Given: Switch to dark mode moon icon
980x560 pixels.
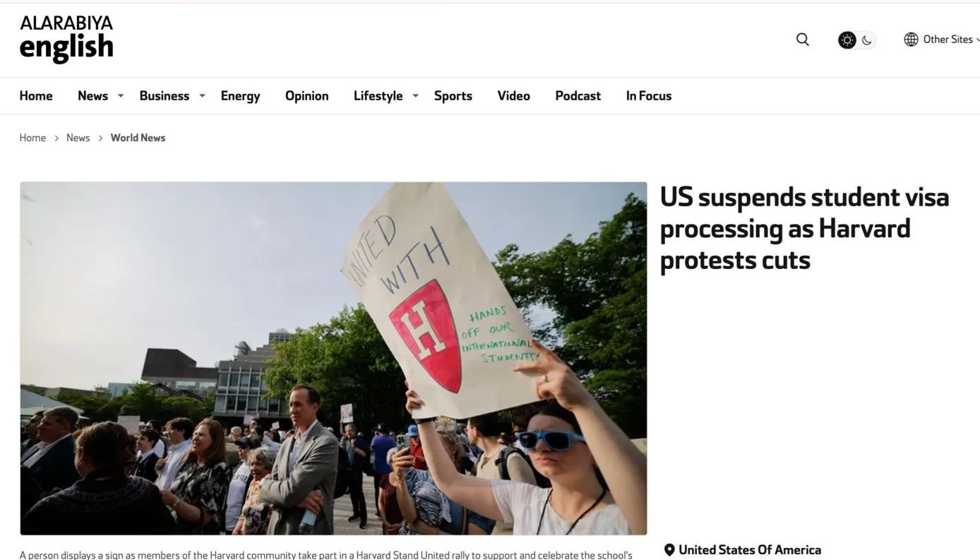Looking at the screenshot, I should pos(867,40).
